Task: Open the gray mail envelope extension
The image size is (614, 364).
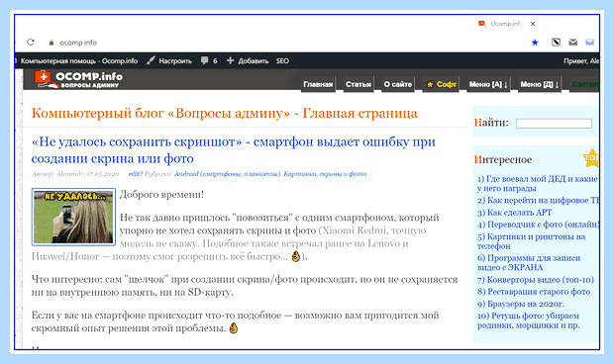Action: pyautogui.click(x=572, y=43)
